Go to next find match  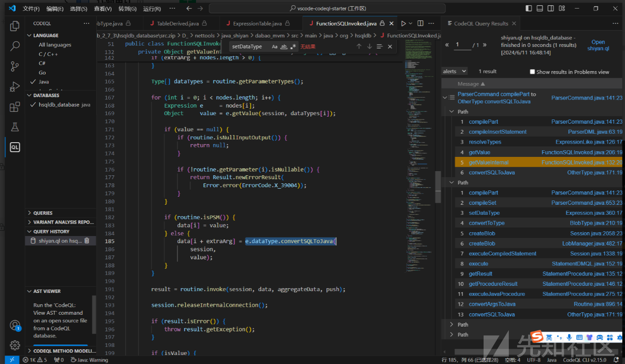[369, 46]
